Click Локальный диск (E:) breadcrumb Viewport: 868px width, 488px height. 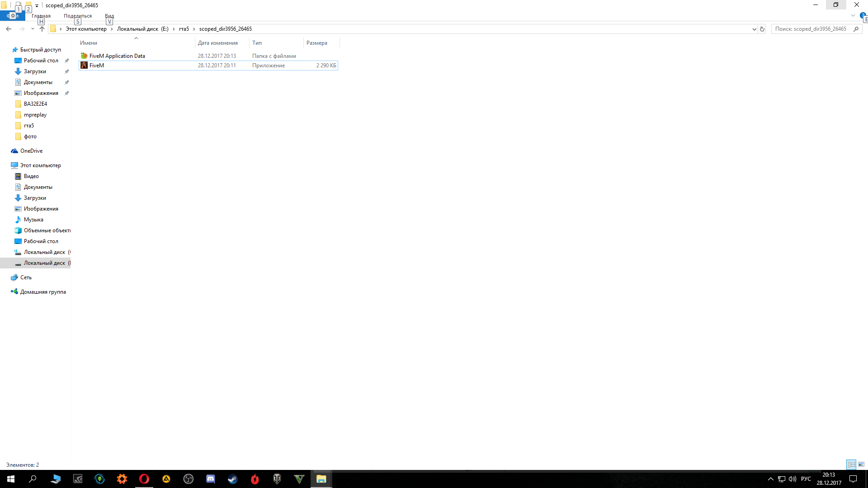142,29
